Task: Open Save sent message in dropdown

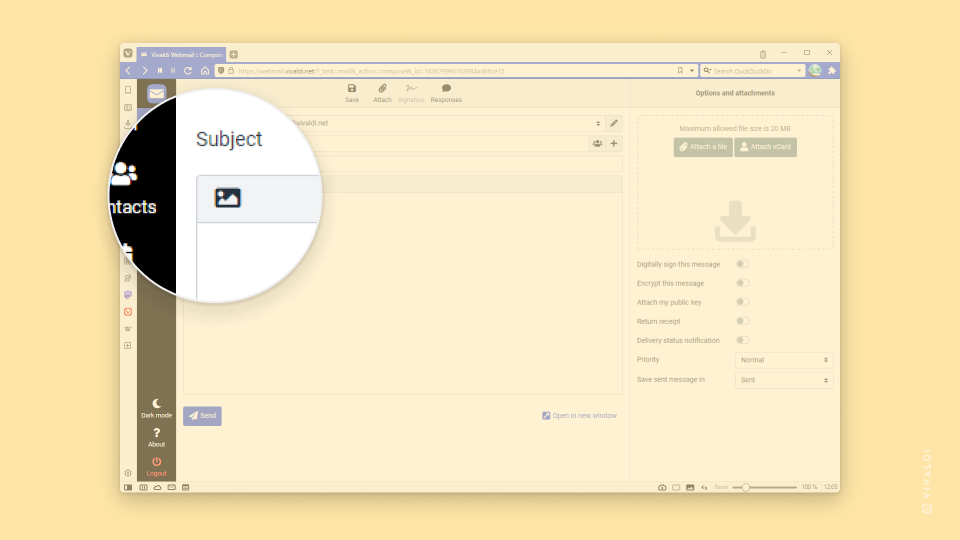Action: click(784, 380)
